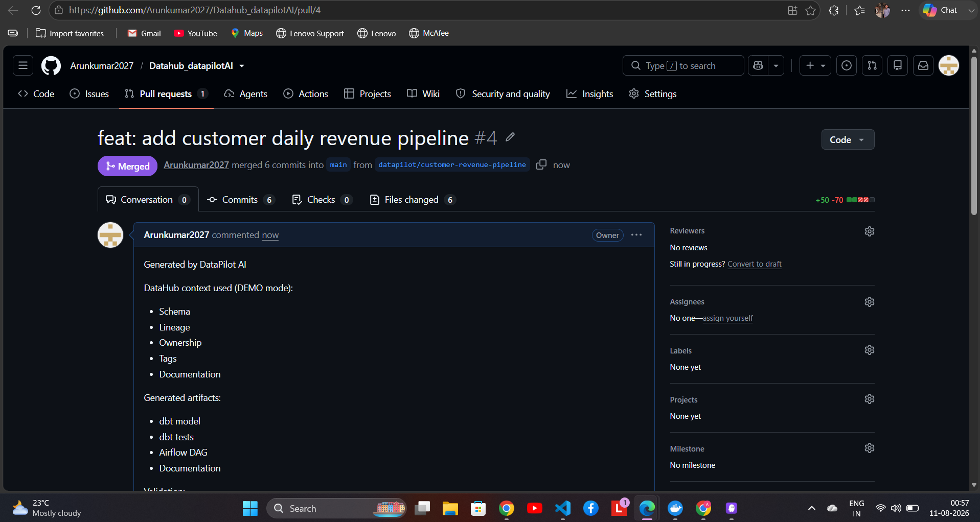Open the YouTube bookmark
The height and width of the screenshot is (522, 980).
(x=196, y=33)
